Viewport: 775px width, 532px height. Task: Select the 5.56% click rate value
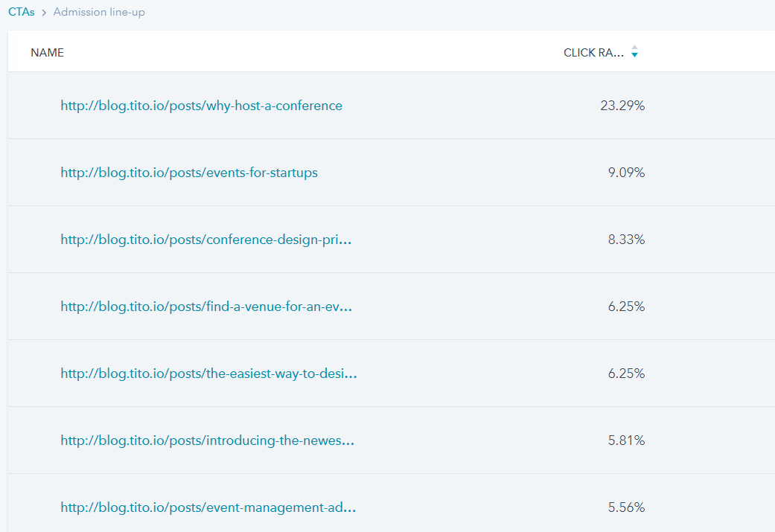(626, 507)
